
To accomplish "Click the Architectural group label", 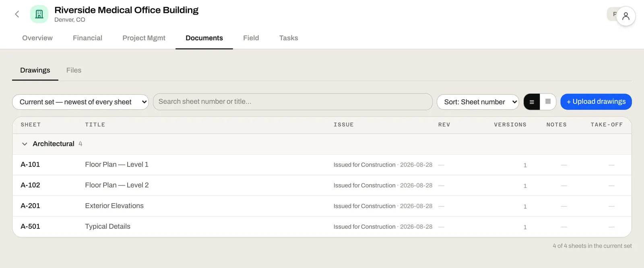I will pos(54,144).
